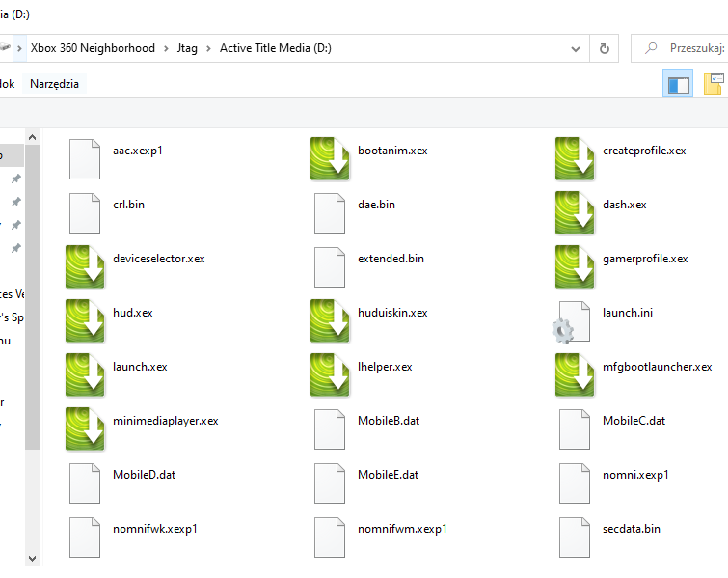
Task: Select the dash.xex Xbox icon
Action: (575, 213)
